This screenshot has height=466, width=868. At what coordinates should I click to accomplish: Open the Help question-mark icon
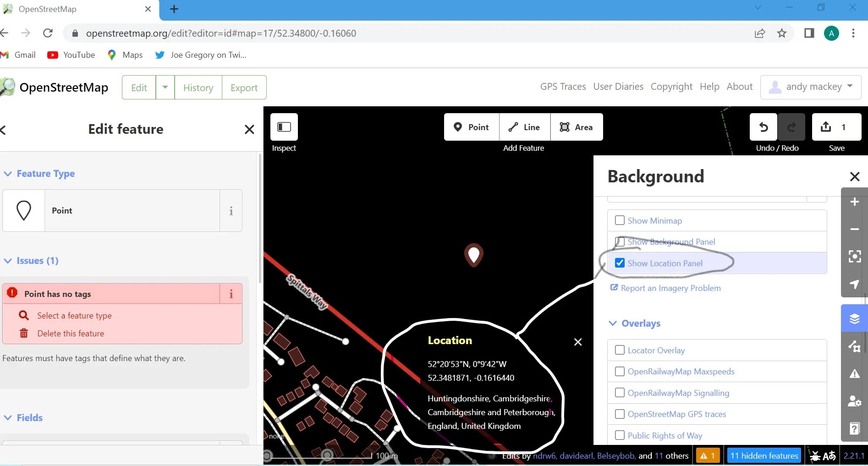click(x=854, y=428)
